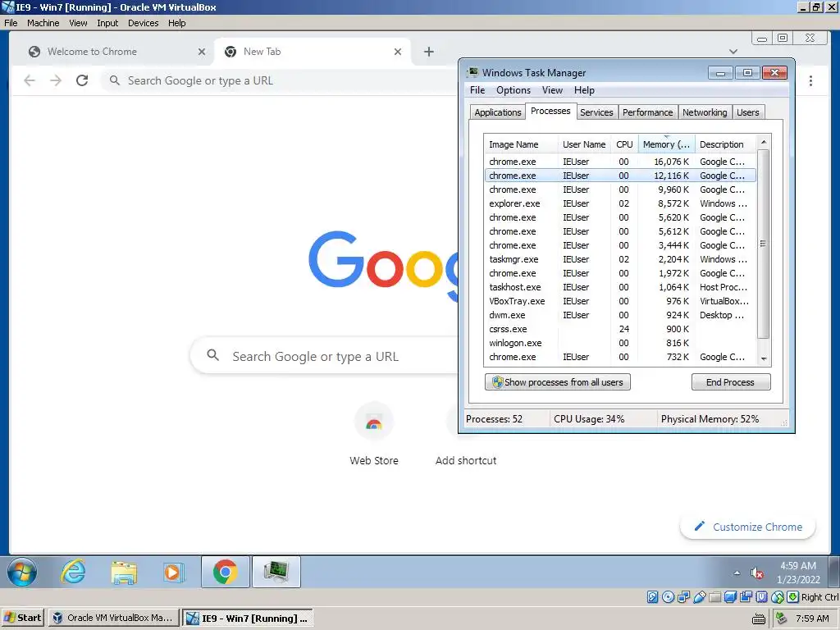Reload the page with the refresh icon
Viewport: 840px width, 630px height.
(82, 81)
